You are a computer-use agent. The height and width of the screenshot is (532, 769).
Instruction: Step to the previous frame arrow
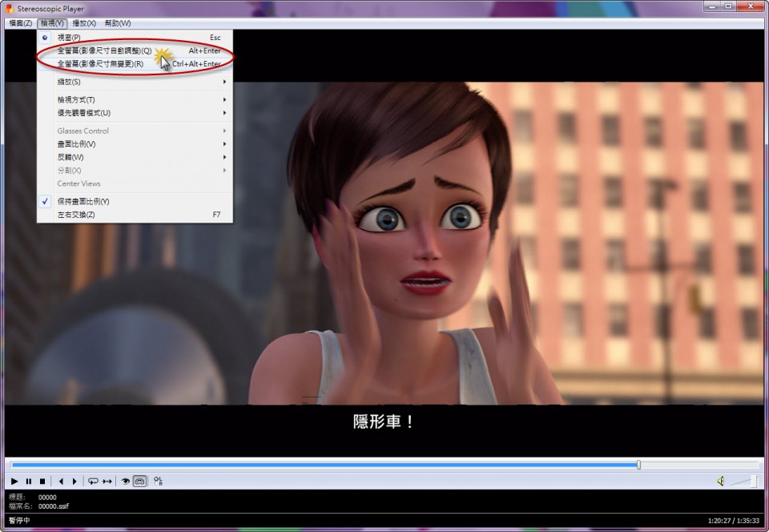[x=61, y=482]
